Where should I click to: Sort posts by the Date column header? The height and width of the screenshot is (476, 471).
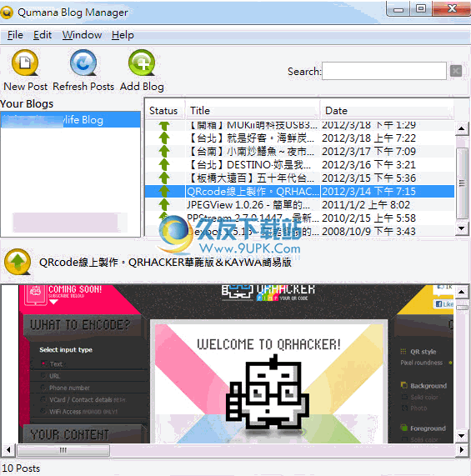[x=387, y=111]
